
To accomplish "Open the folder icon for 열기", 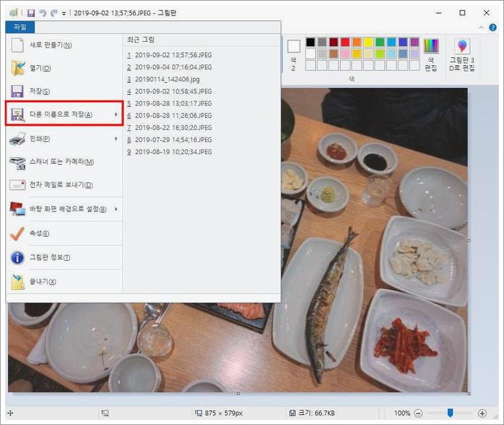I will tap(17, 68).
